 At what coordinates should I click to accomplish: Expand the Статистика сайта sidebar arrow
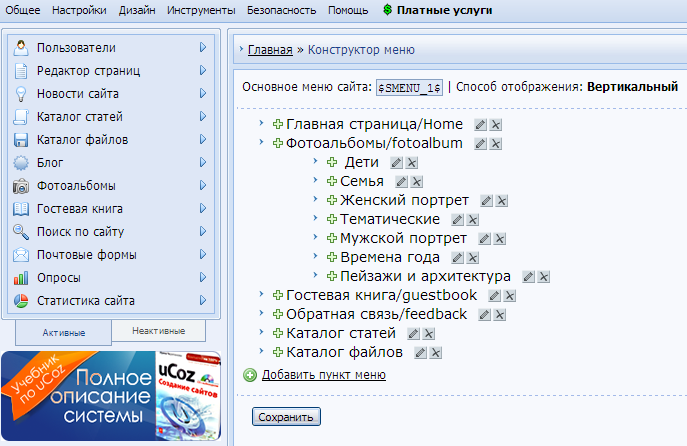click(202, 301)
